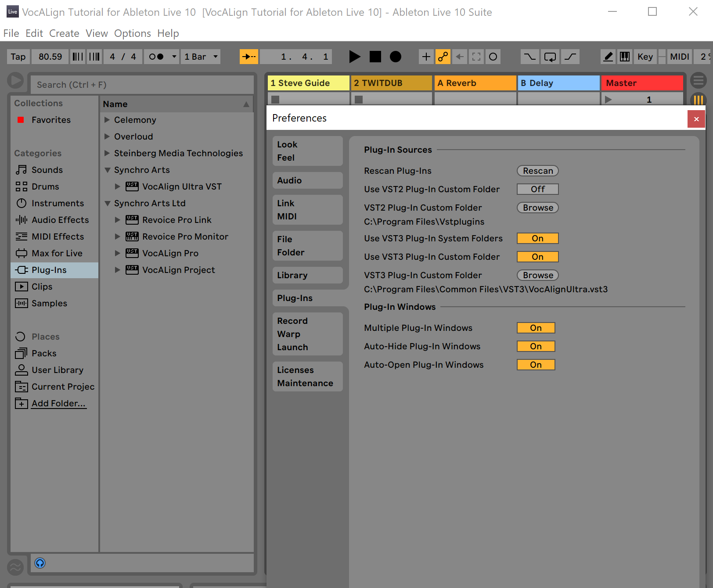The width and height of the screenshot is (713, 588).
Task: Click the browser preview headphone icon
Action: [40, 563]
